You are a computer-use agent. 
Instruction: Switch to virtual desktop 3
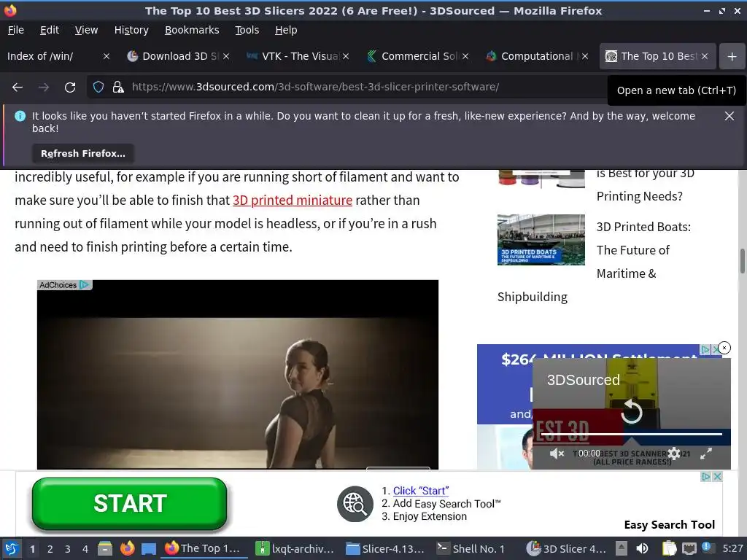68,549
